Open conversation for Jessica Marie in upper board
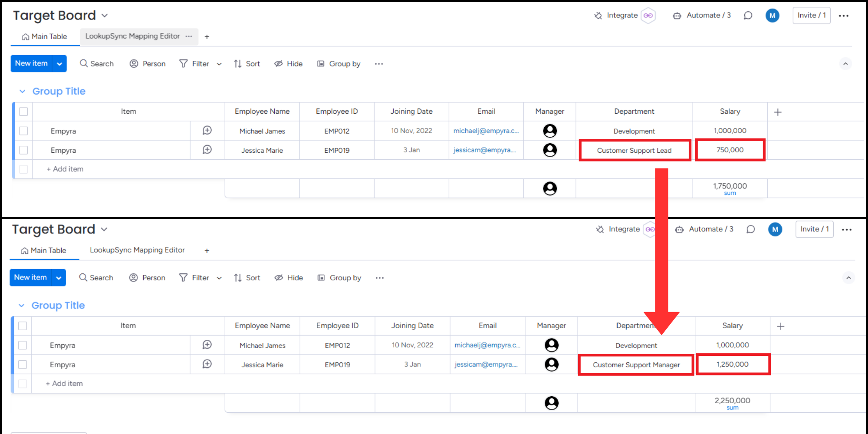The image size is (868, 434). [x=207, y=149]
